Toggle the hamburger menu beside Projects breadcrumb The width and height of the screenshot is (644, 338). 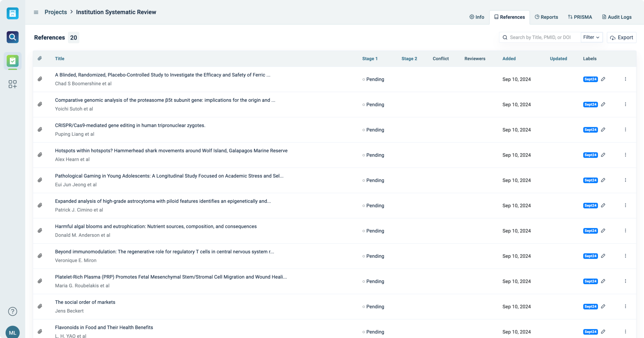click(36, 12)
